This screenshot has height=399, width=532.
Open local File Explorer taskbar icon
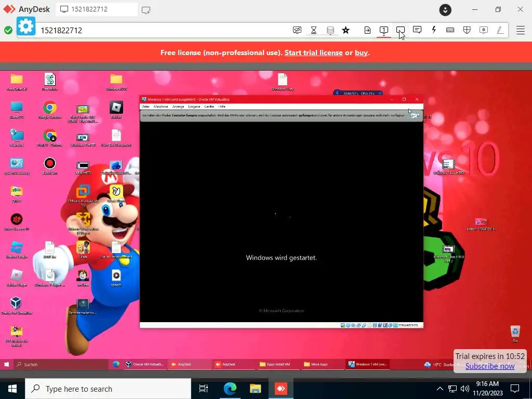pos(255,389)
